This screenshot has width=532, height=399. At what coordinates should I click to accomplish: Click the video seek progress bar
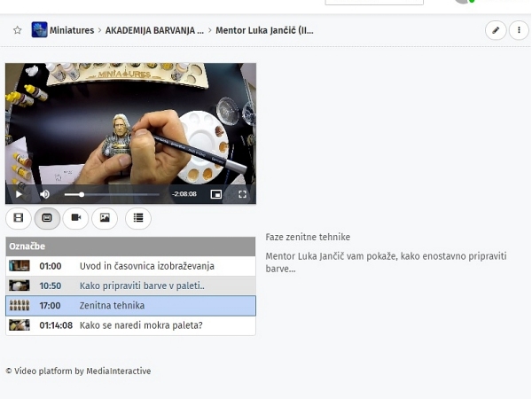pos(112,194)
